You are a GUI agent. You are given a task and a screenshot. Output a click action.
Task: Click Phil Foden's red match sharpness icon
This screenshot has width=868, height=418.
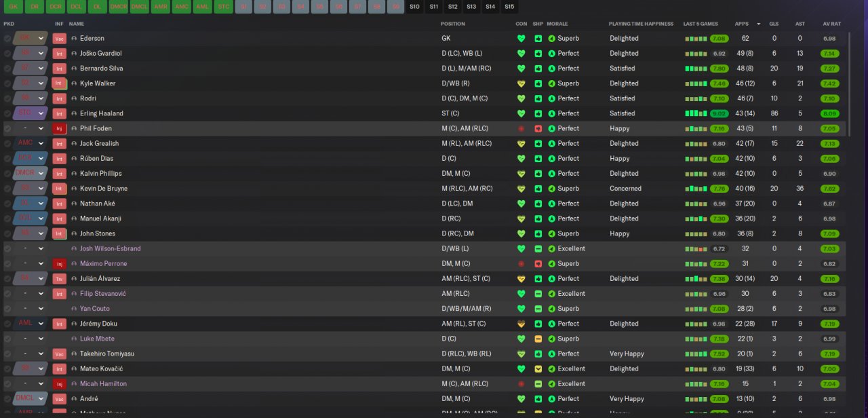538,128
